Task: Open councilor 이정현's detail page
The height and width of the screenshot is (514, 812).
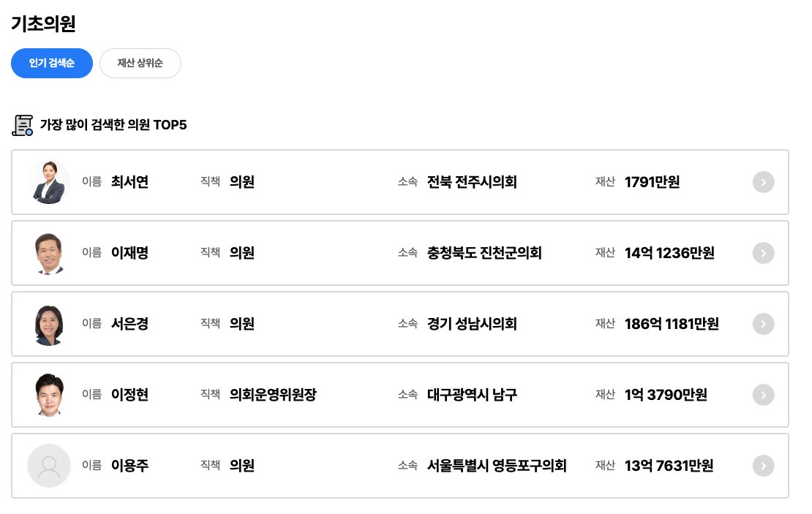Action: tap(402, 395)
